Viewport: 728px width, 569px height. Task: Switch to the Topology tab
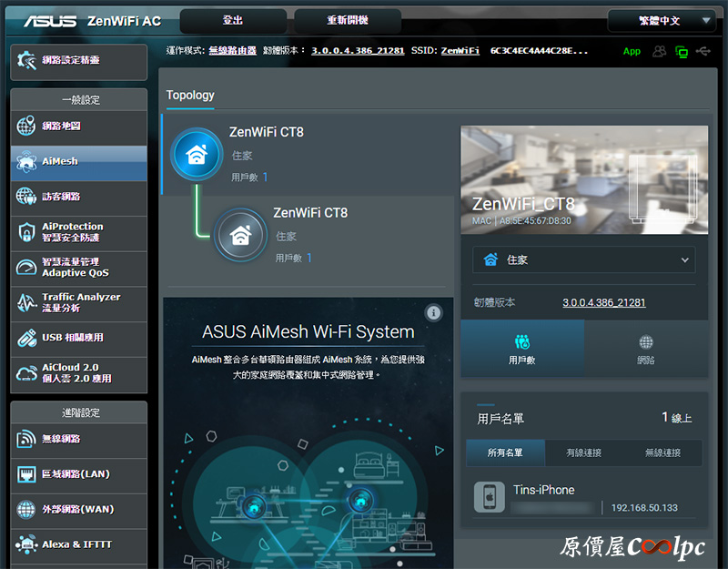coord(190,96)
